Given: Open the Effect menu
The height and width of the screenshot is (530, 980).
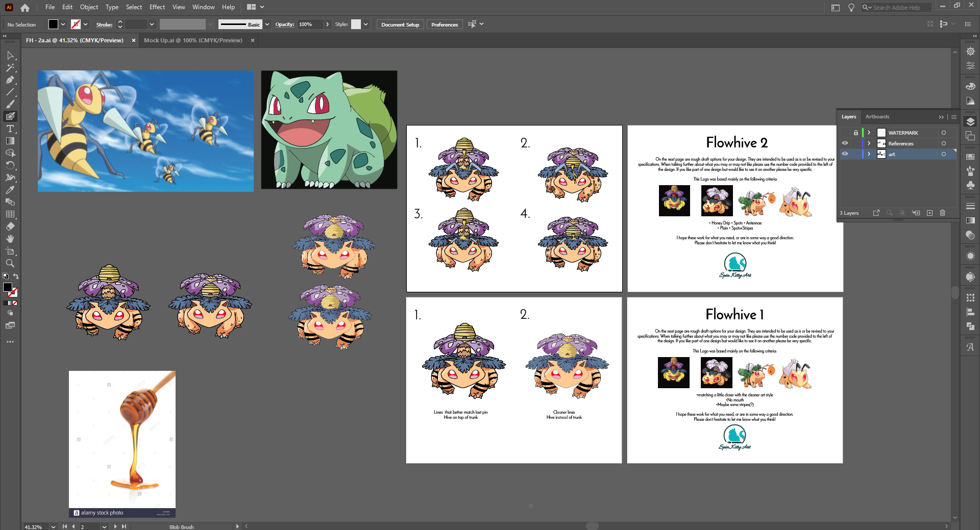Looking at the screenshot, I should pos(157,7).
